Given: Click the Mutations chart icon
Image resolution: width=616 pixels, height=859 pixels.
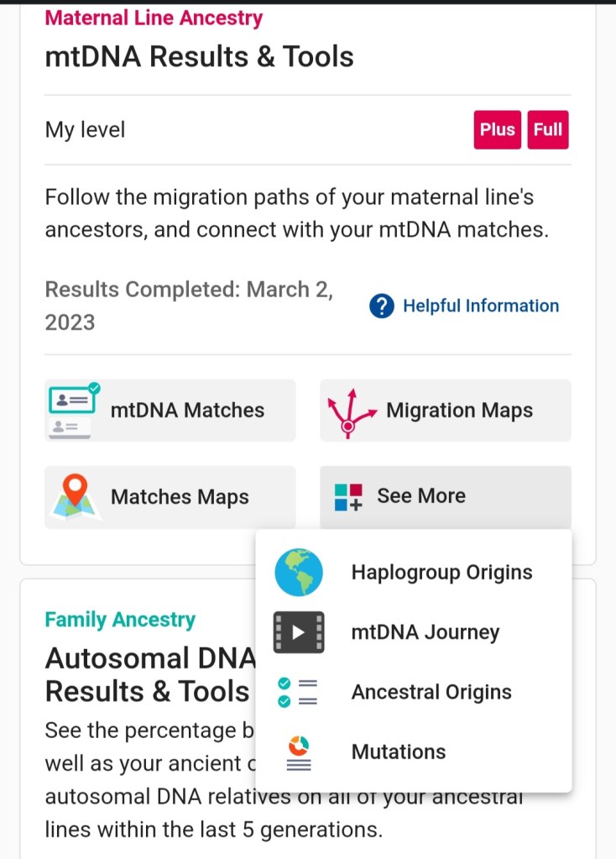Looking at the screenshot, I should [x=299, y=752].
